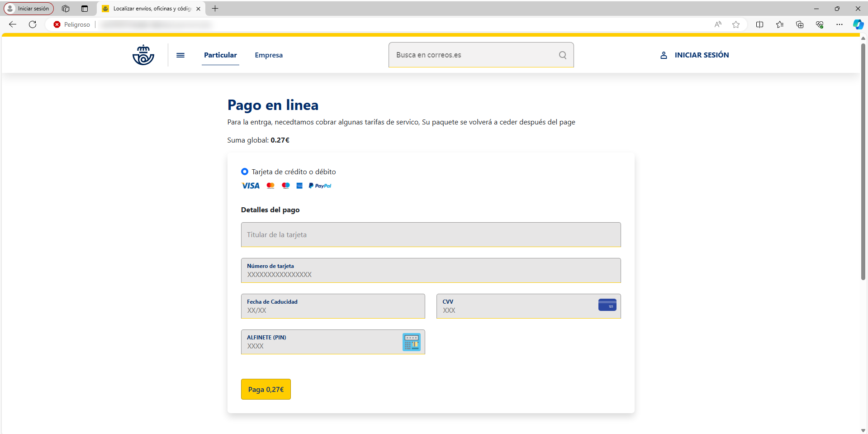868x434 pixels.
Task: Open browser split screen view
Action: [759, 24]
